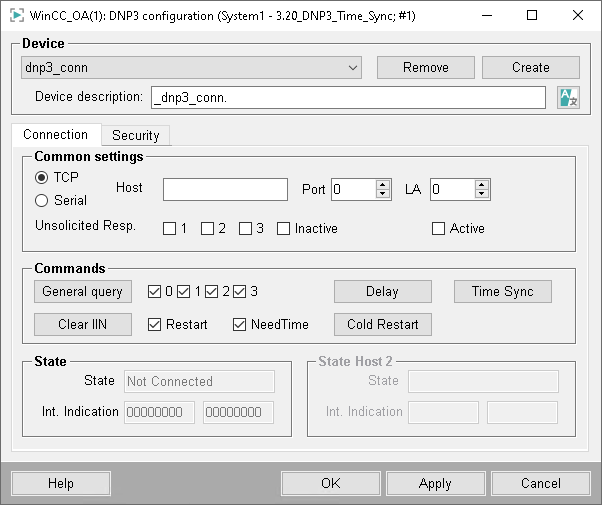Click the Cold Restart button
Viewport: 602px width, 505px height.
click(x=383, y=324)
